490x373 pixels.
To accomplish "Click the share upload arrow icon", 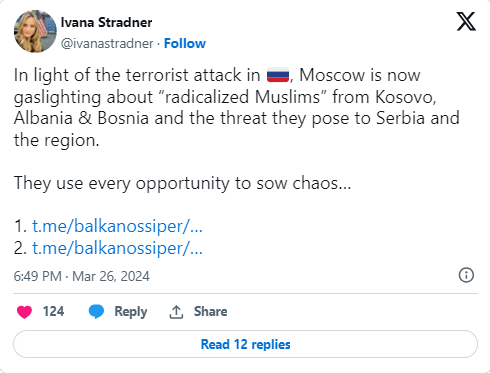I will [176, 312].
